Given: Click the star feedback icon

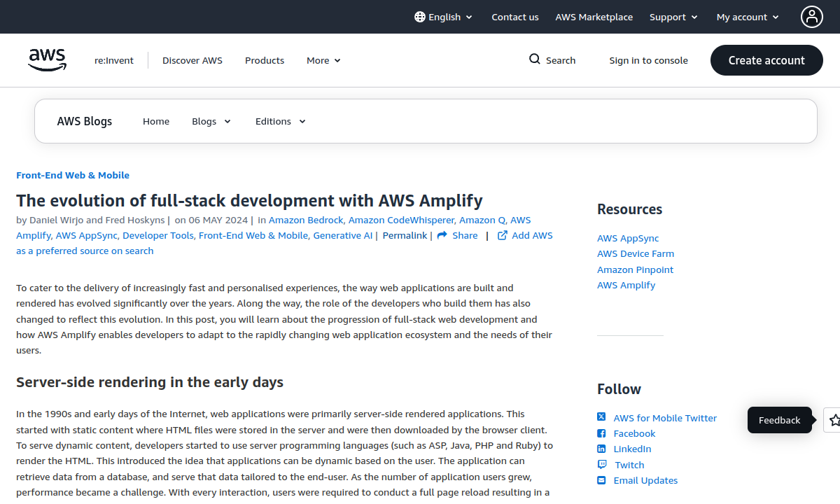Looking at the screenshot, I should (834, 420).
